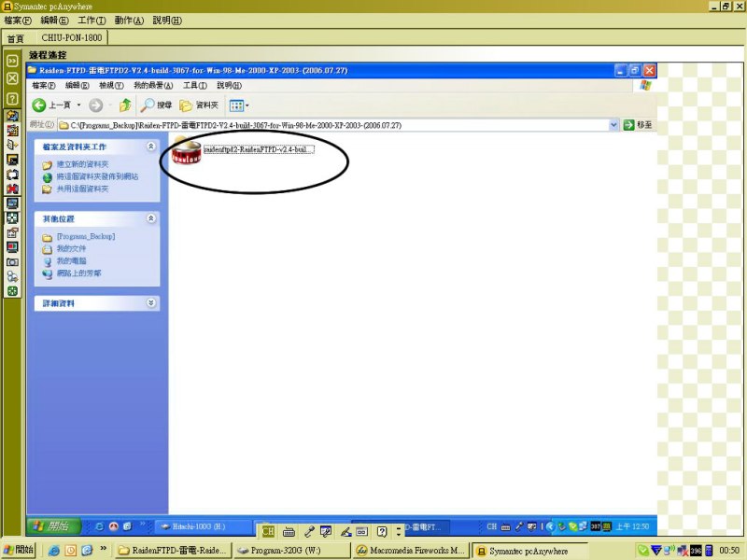Expand pcAnywhere sidebar with double-arrow icon

click(x=12, y=61)
